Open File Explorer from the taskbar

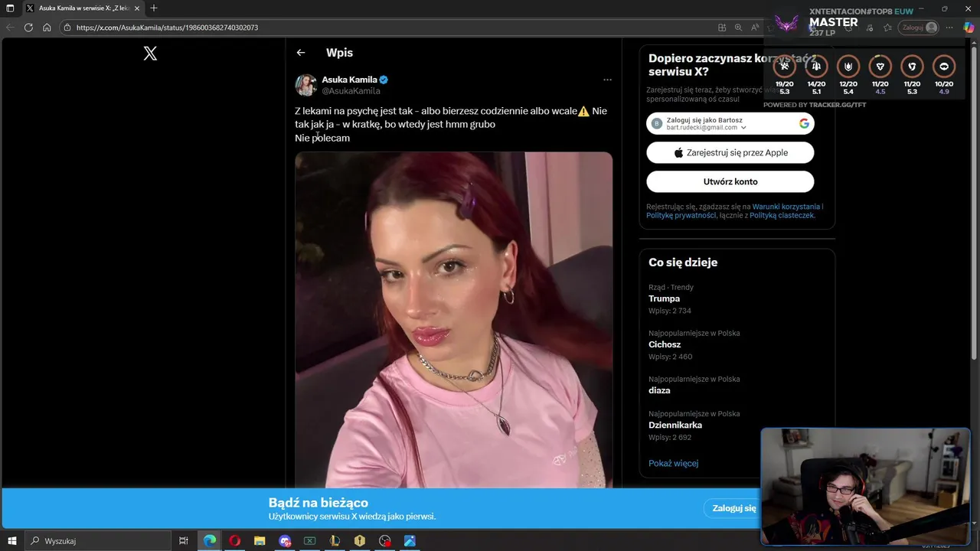260,541
